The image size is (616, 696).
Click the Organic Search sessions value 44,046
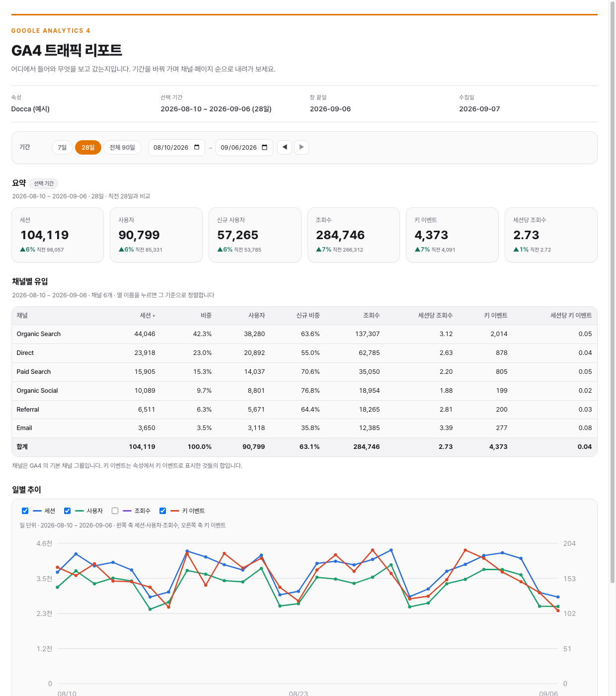click(x=145, y=334)
